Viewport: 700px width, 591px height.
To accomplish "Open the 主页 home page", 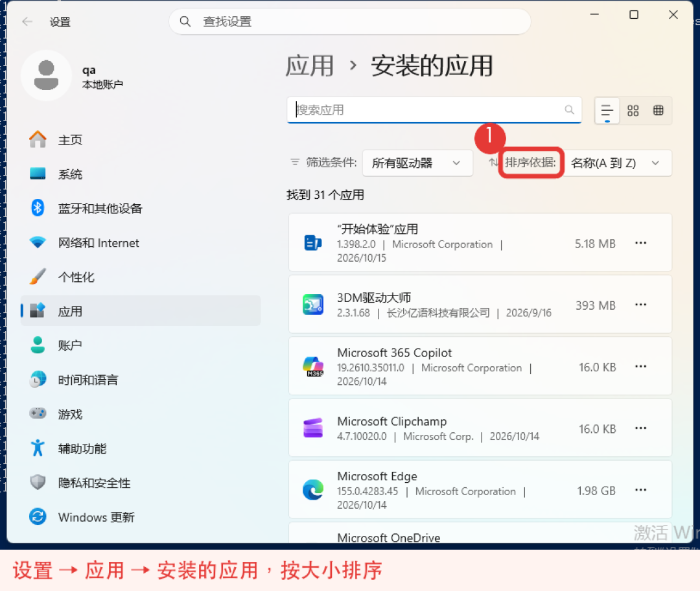I will (x=141, y=140).
